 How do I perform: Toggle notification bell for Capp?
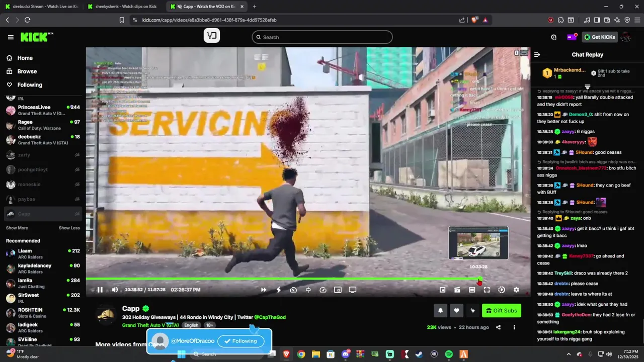441,311
